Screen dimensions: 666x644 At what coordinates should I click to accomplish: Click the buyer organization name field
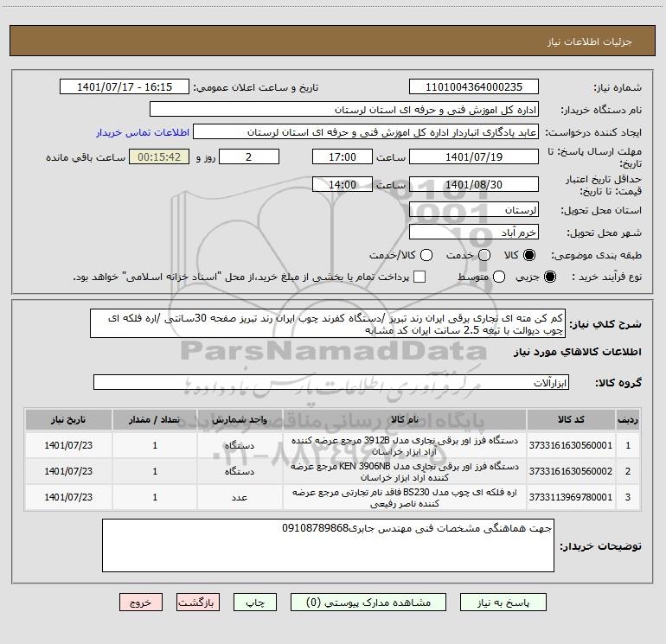point(344,110)
